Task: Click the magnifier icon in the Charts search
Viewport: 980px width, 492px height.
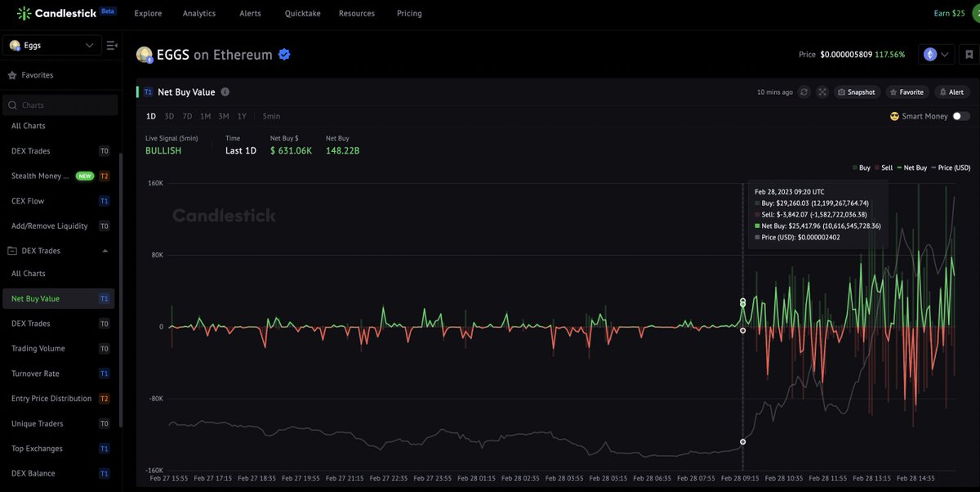Action: (x=13, y=105)
